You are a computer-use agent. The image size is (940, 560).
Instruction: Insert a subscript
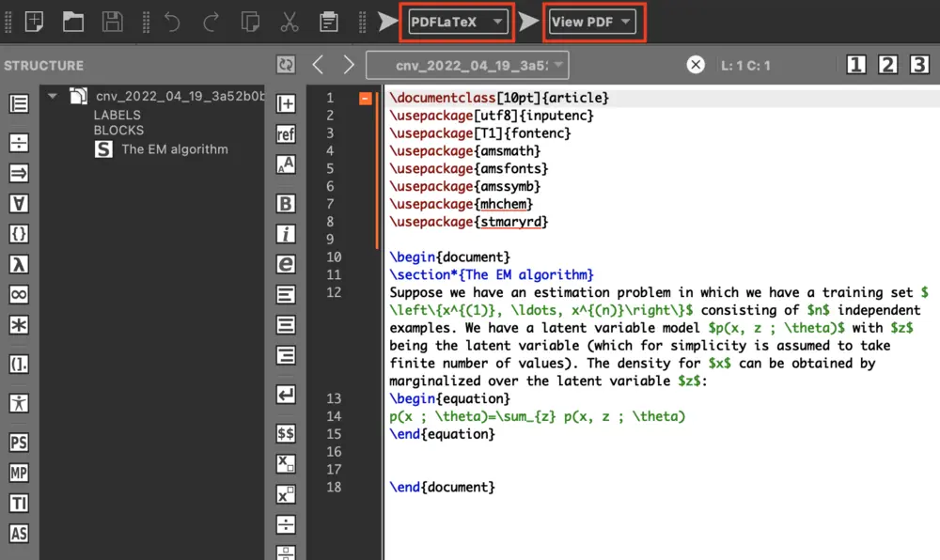[x=286, y=463]
